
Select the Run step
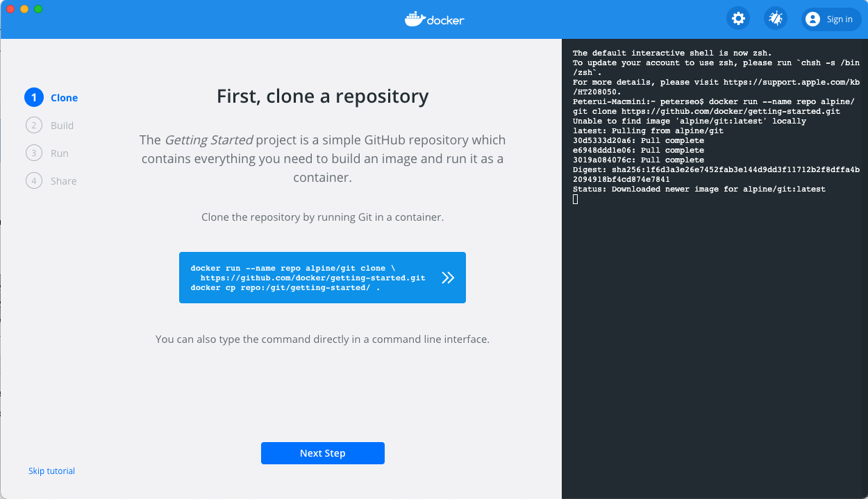click(47, 153)
